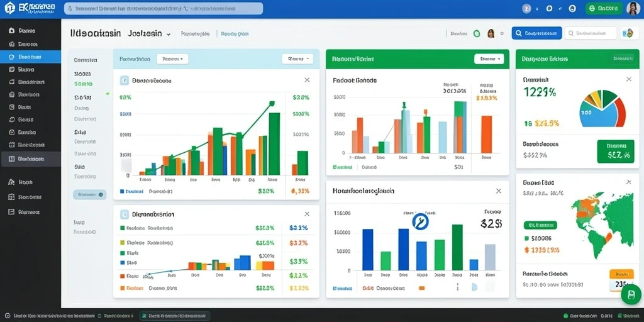644x322 pixels.
Task: Open the dropdown in the green panel header
Action: (x=489, y=59)
